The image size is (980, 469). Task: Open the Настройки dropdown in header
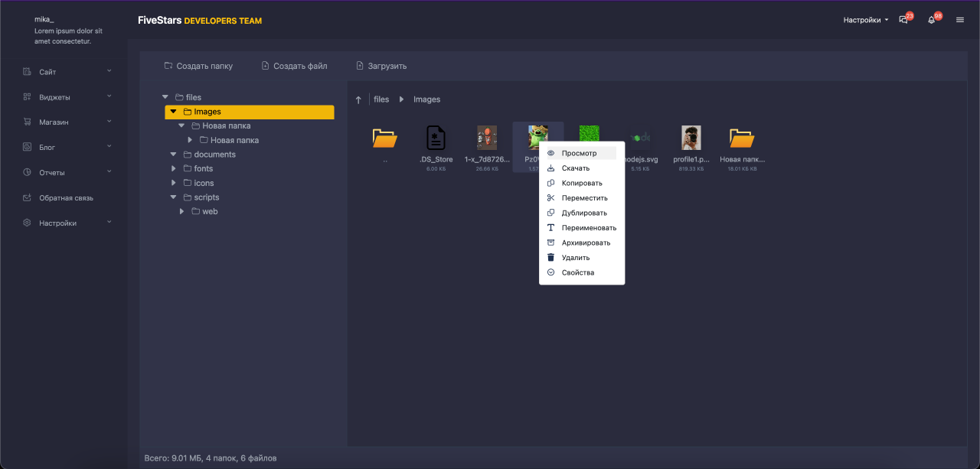coord(866,20)
